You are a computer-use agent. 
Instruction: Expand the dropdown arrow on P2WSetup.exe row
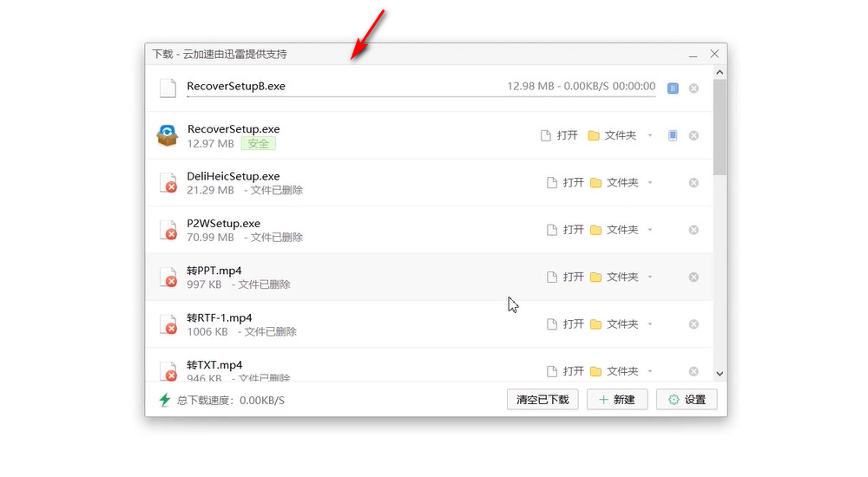click(650, 230)
